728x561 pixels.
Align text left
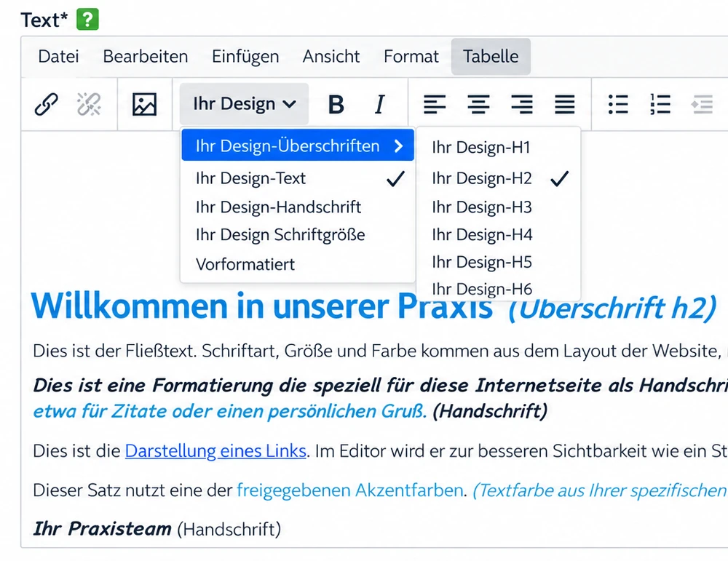click(435, 104)
